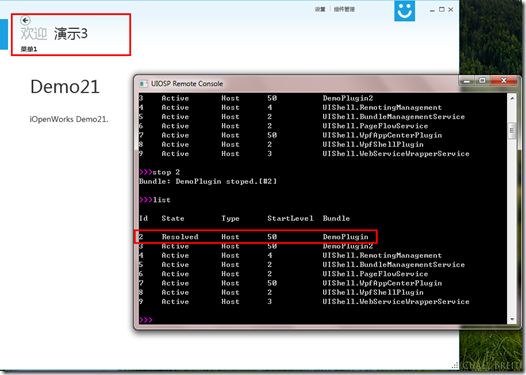
Task: Click the console vertical scrollbar thumb
Action: pyautogui.click(x=512, y=130)
